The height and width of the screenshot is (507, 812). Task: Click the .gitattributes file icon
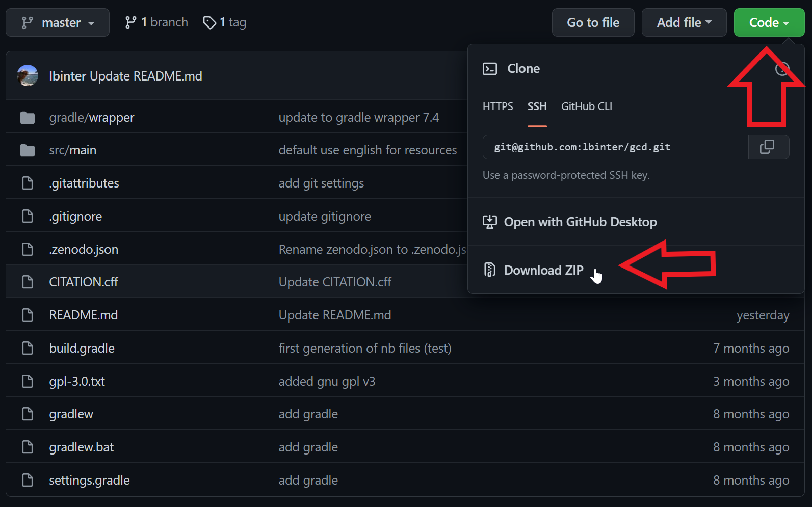pyautogui.click(x=28, y=183)
